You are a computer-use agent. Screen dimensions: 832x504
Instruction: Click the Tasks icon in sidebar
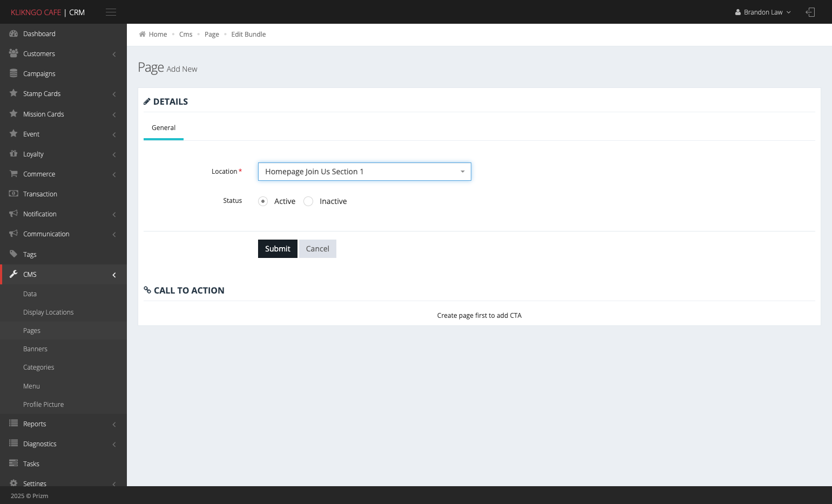pyautogui.click(x=13, y=464)
